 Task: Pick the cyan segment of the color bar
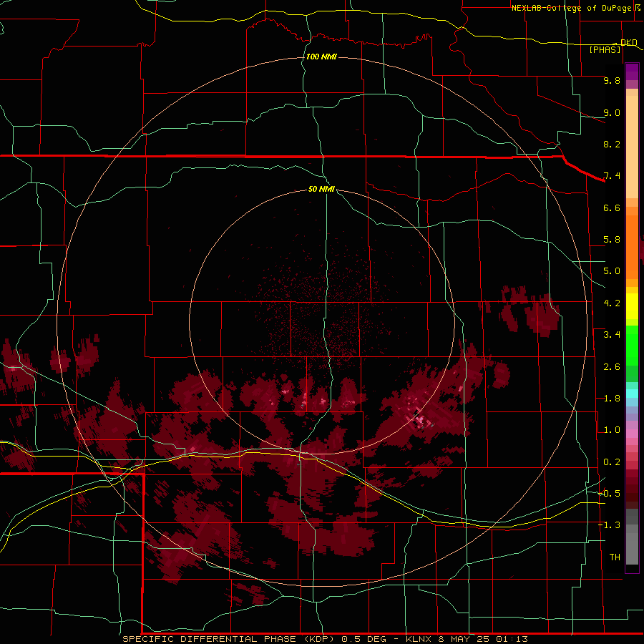tap(632, 394)
